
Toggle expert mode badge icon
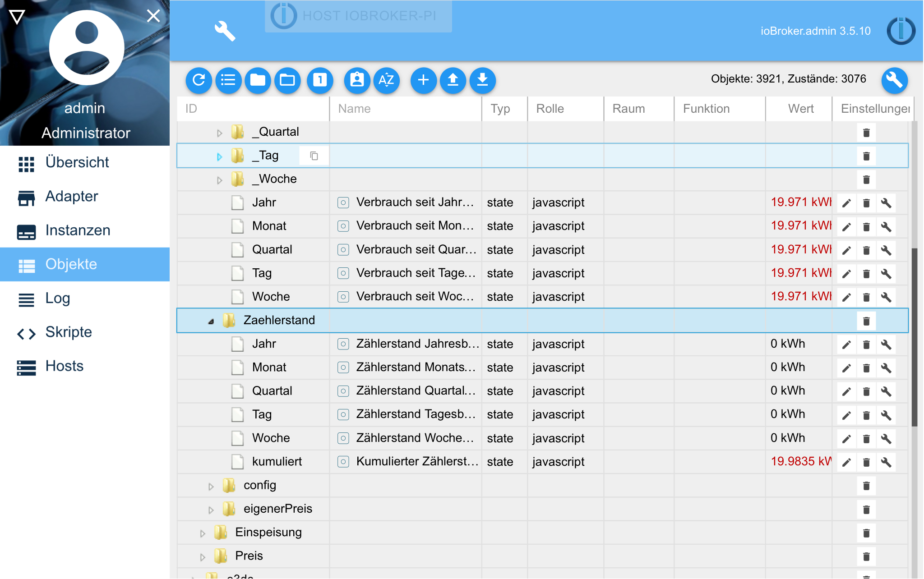(357, 80)
